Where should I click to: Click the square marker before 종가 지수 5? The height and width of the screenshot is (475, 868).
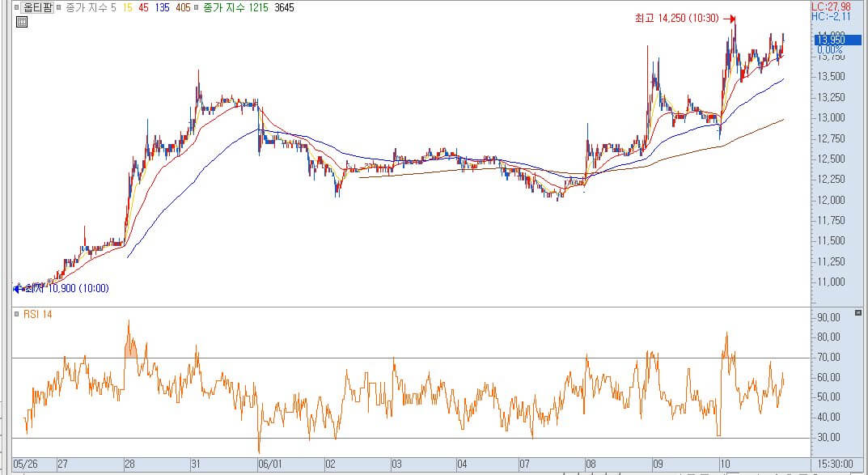(60, 8)
